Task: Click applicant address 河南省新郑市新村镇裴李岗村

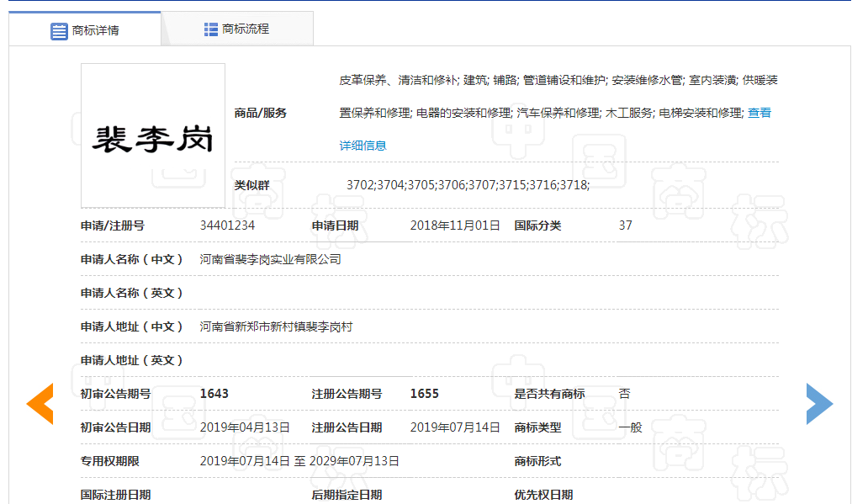Action: coord(276,326)
